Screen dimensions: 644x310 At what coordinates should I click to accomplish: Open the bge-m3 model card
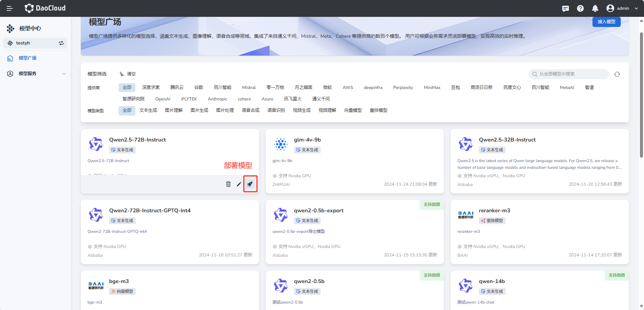(x=170, y=290)
